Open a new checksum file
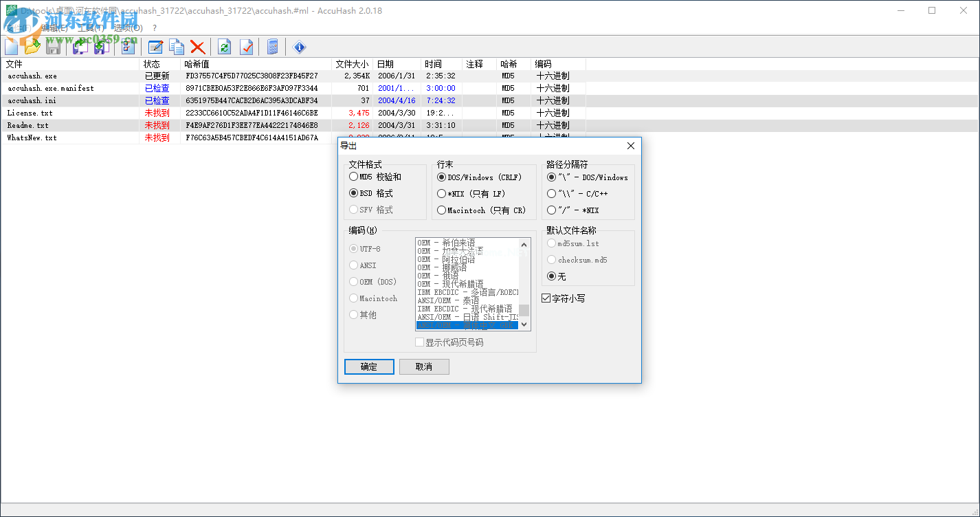 click(12, 47)
